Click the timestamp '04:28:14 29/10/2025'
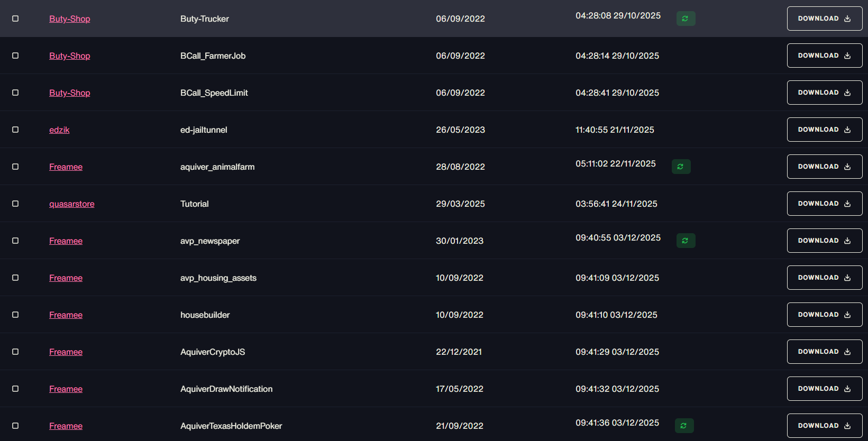 coord(617,56)
